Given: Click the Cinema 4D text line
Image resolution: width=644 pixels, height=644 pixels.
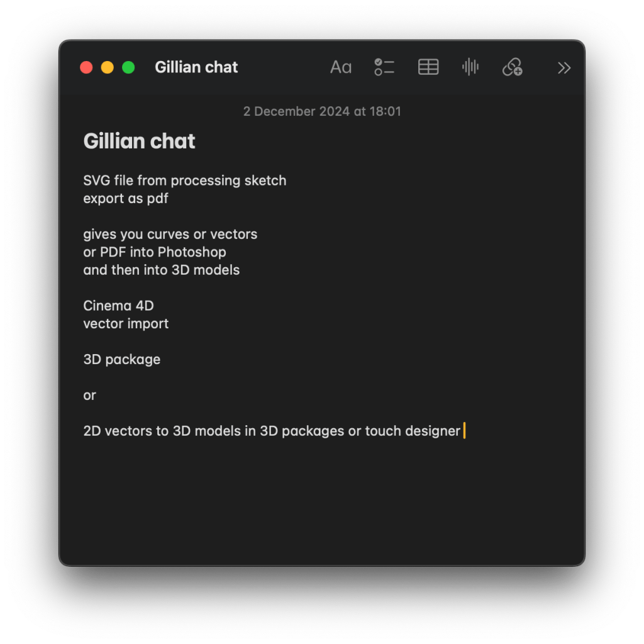Looking at the screenshot, I should coord(118,306).
